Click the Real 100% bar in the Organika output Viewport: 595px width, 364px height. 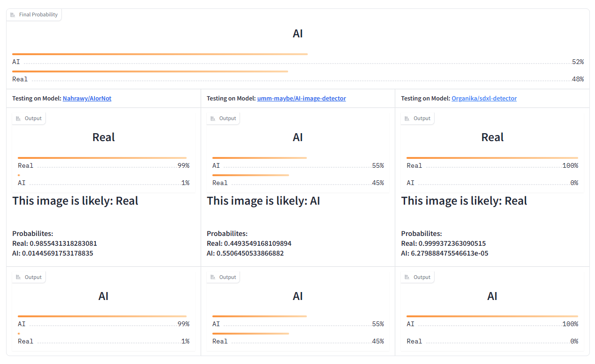(492, 158)
